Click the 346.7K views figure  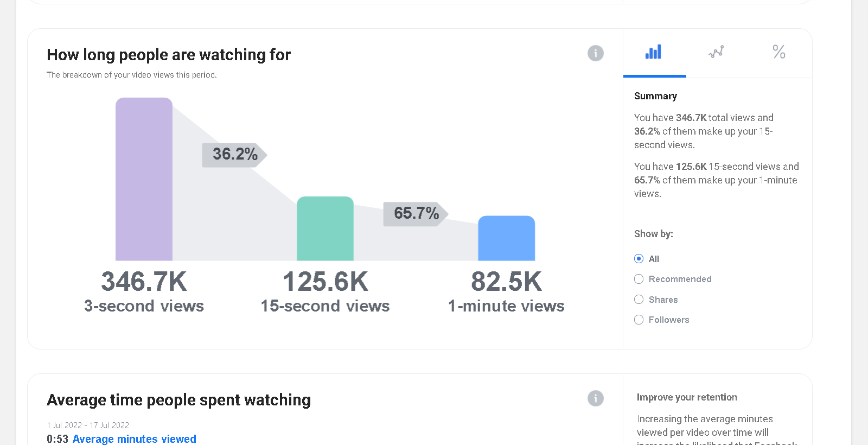tap(144, 282)
